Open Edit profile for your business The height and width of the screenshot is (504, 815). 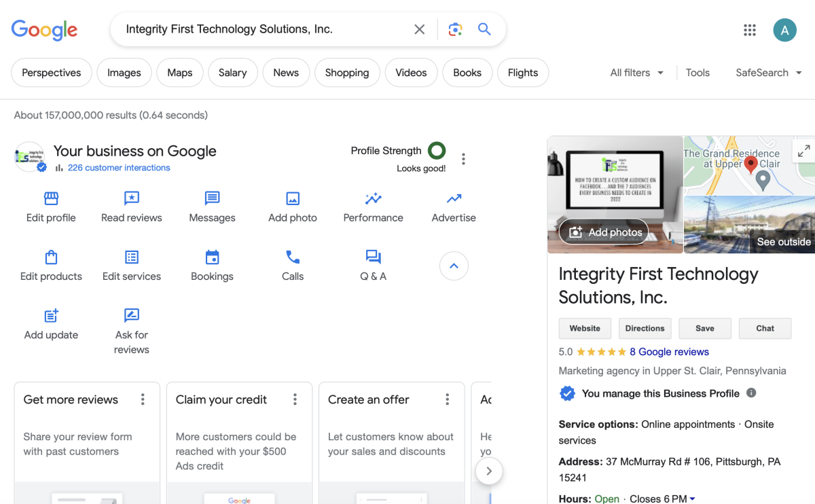click(x=51, y=206)
